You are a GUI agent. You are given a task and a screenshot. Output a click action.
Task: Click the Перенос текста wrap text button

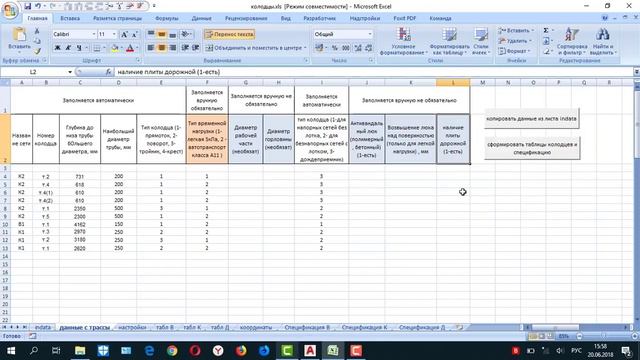click(230, 34)
